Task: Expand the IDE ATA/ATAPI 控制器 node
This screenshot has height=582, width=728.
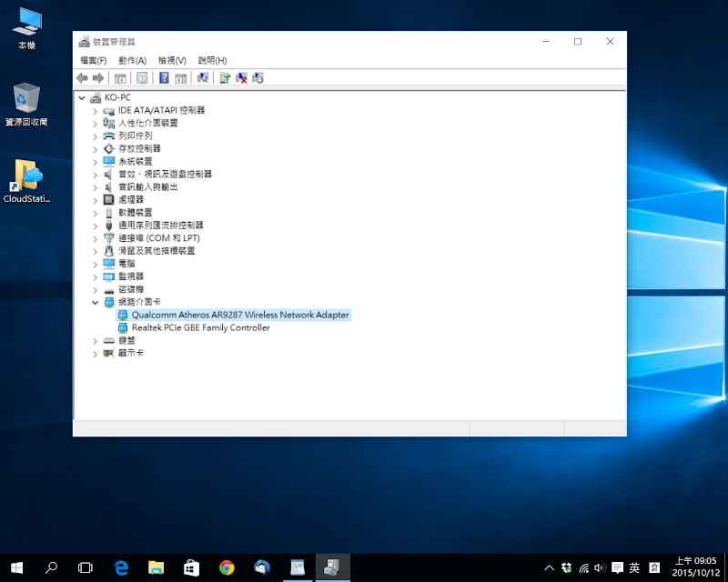Action: pyautogui.click(x=96, y=110)
